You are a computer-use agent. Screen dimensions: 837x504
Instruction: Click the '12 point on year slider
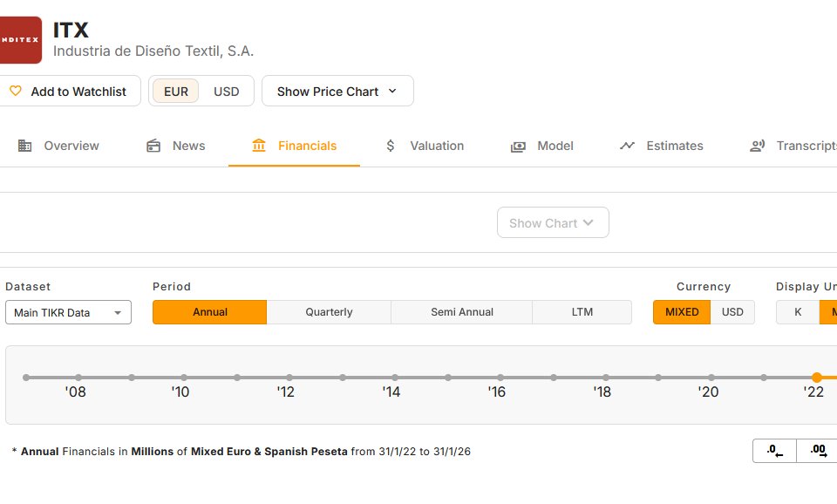(289, 378)
